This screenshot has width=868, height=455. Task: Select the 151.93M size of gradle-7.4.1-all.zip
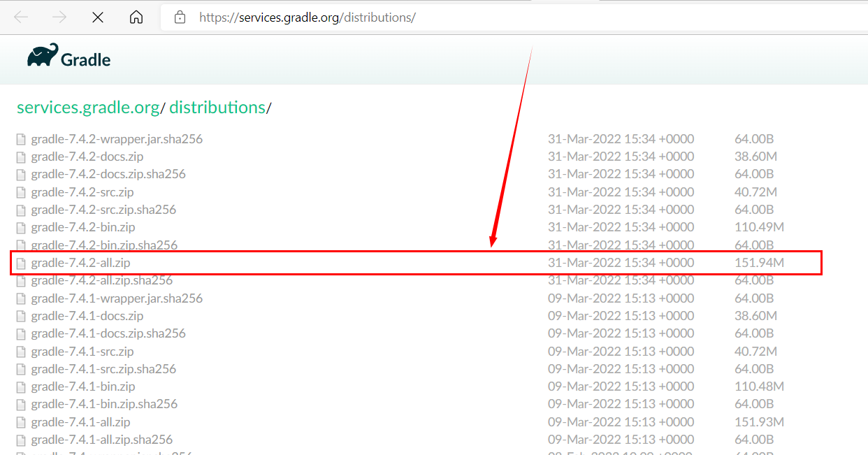click(759, 421)
